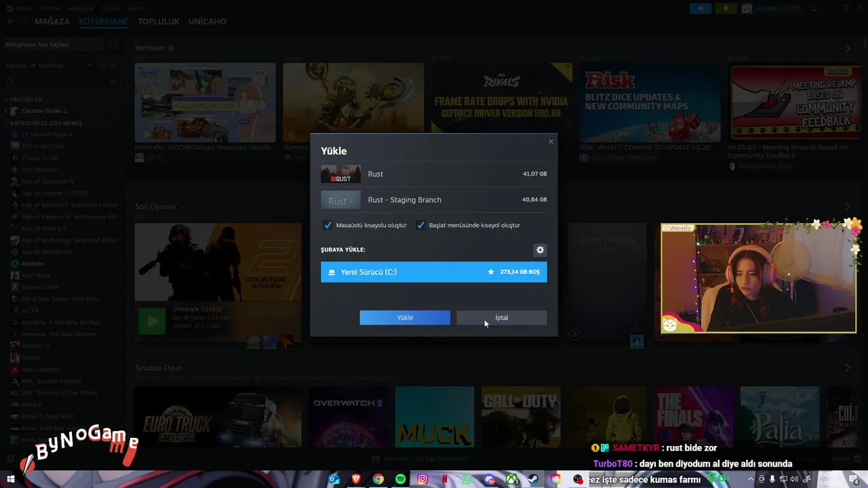Click the announcements megaphone button
The image size is (868, 488).
click(x=701, y=8)
